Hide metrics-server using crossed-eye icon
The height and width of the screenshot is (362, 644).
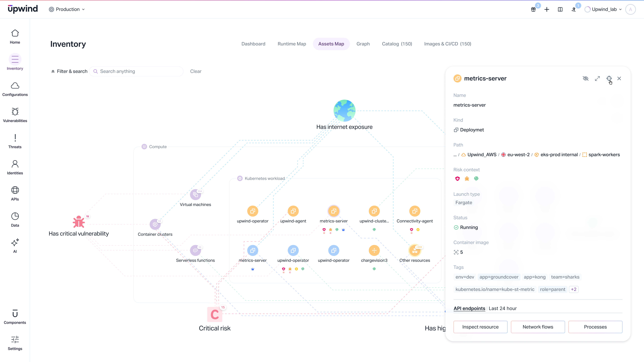coord(586,78)
